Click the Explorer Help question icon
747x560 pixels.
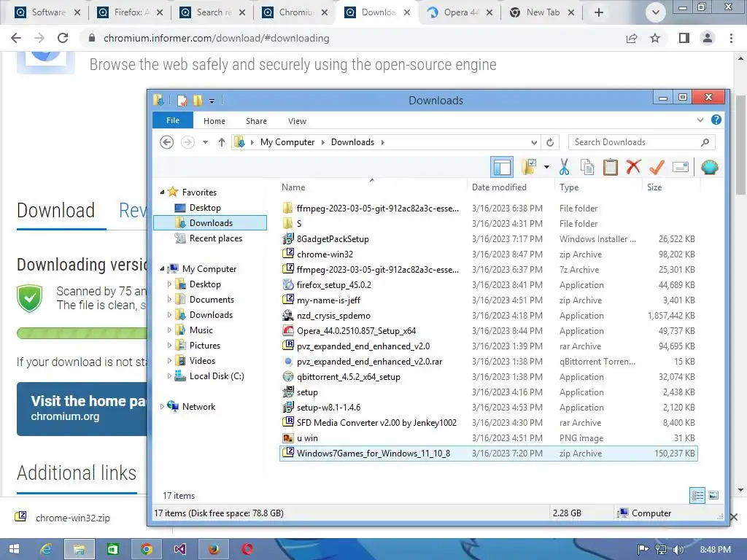click(716, 120)
